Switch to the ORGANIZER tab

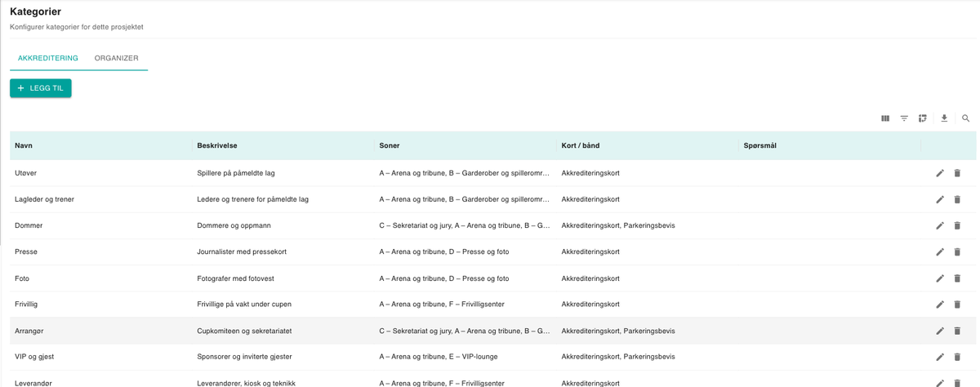pyautogui.click(x=117, y=59)
